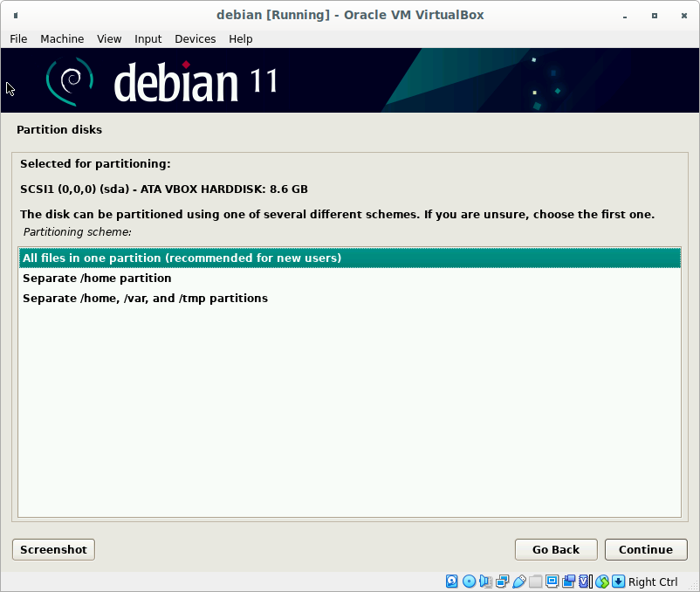Open the File menu
The height and width of the screenshot is (592, 700).
18,38
